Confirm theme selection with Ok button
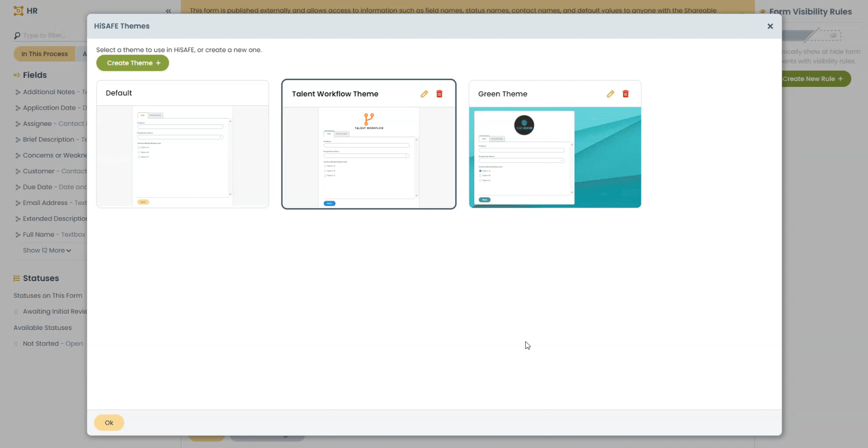 109,423
